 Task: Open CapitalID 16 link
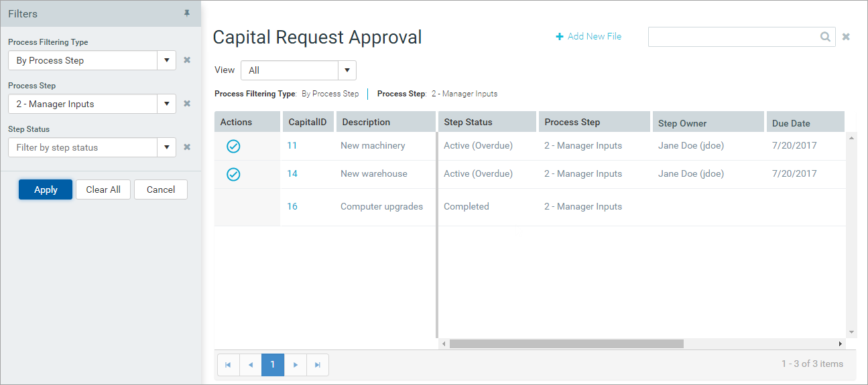292,206
